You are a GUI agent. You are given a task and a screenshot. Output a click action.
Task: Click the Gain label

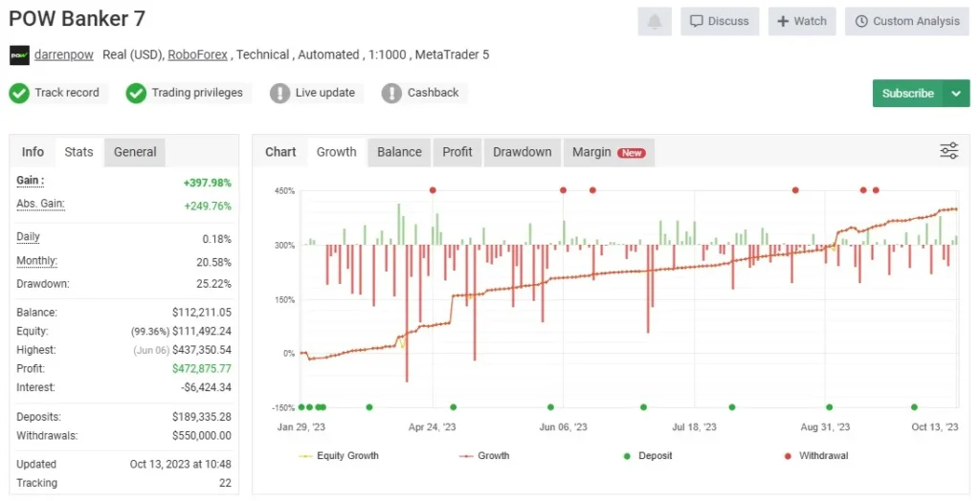[x=30, y=181]
